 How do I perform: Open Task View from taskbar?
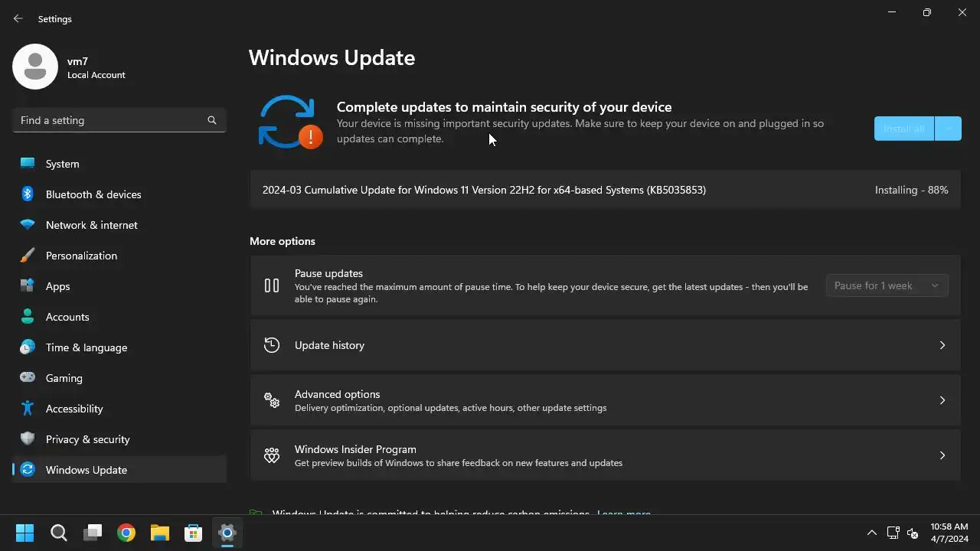tap(93, 533)
